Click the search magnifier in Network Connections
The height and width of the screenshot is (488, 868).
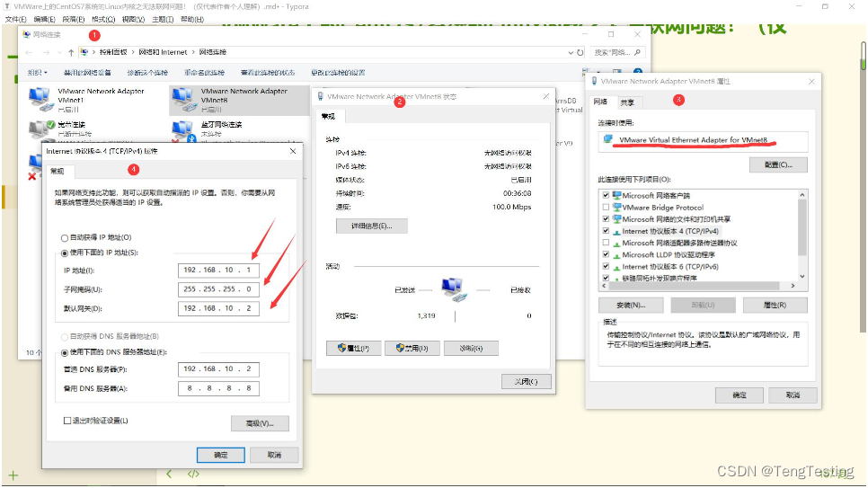tap(637, 53)
